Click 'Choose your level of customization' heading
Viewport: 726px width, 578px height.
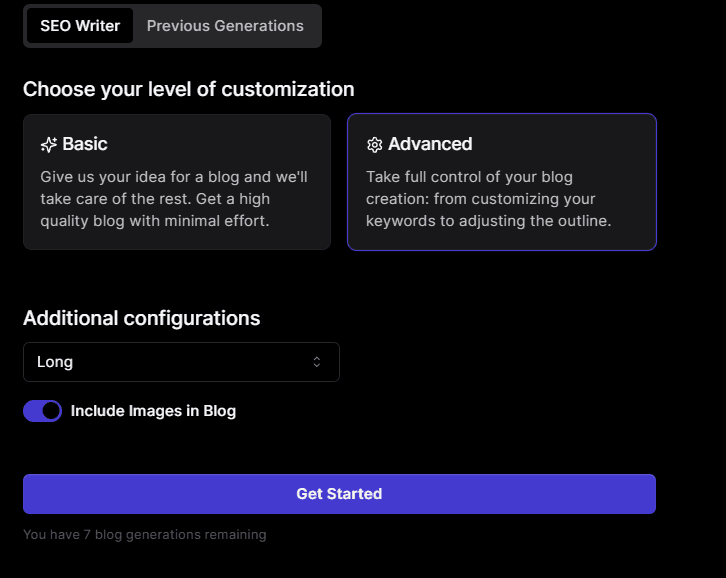[x=189, y=89]
